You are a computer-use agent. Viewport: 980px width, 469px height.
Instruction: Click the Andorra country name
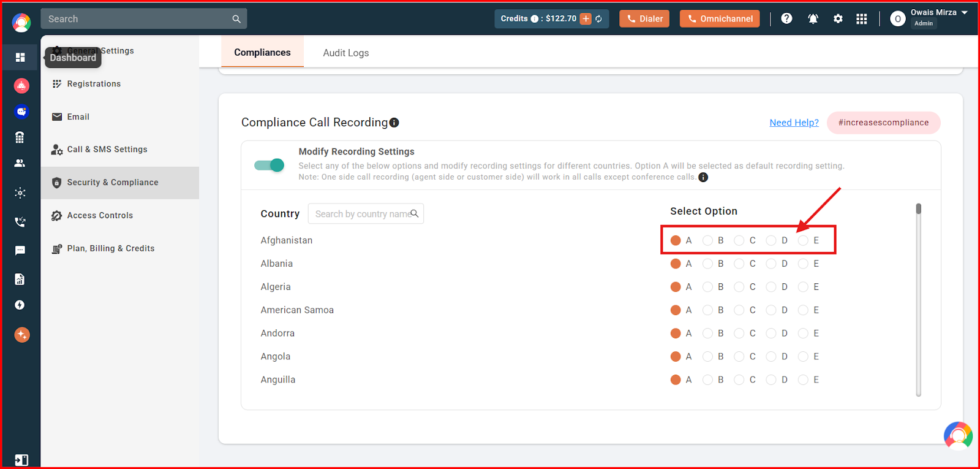tap(277, 334)
